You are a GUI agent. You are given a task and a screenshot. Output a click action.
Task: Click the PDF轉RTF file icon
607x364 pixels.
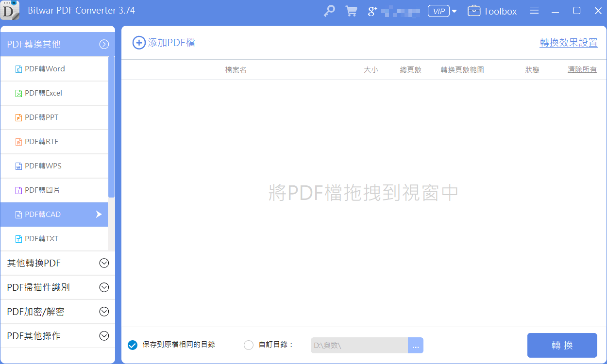pos(19,142)
